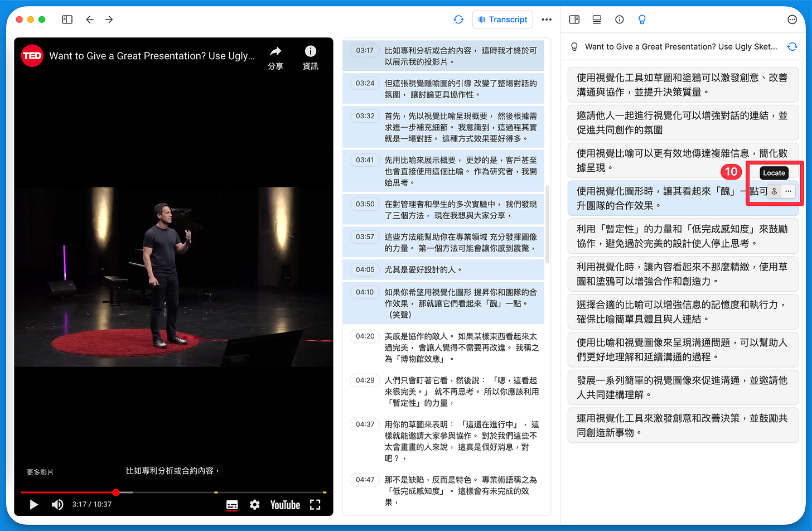The width and height of the screenshot is (812, 531).
Task: Toggle YouTube subtitles/captions button
Action: (x=232, y=505)
